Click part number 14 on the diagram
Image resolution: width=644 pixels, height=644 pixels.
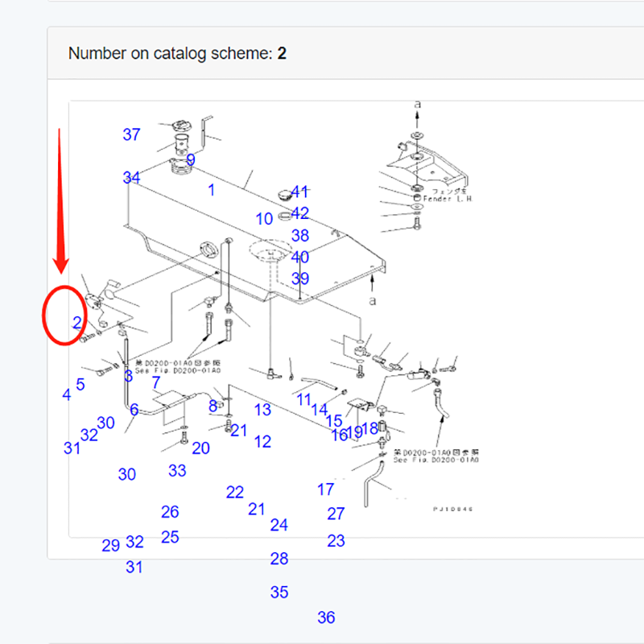pyautogui.click(x=319, y=410)
